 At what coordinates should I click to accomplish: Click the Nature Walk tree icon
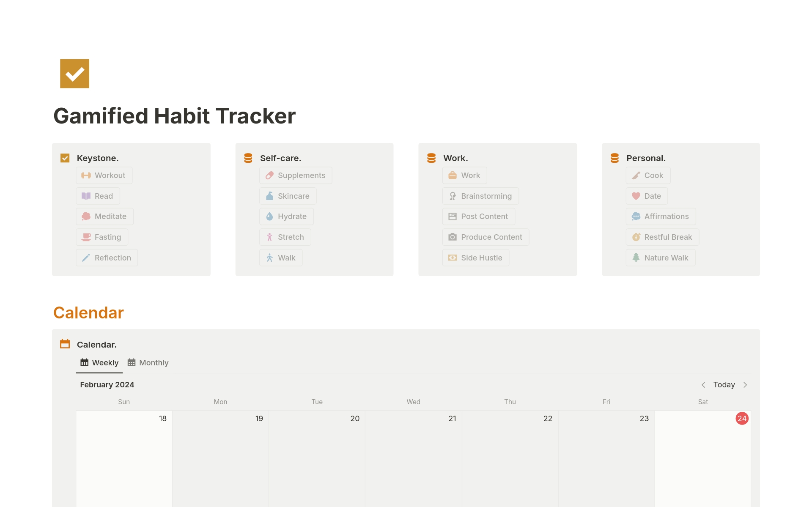click(637, 257)
